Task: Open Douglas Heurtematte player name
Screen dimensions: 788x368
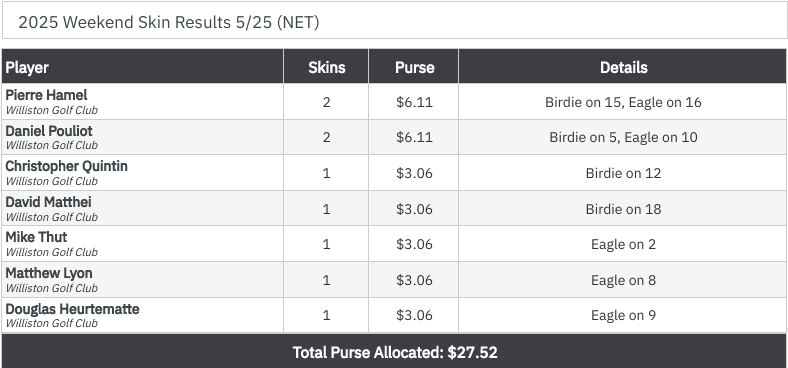Action: click(72, 309)
